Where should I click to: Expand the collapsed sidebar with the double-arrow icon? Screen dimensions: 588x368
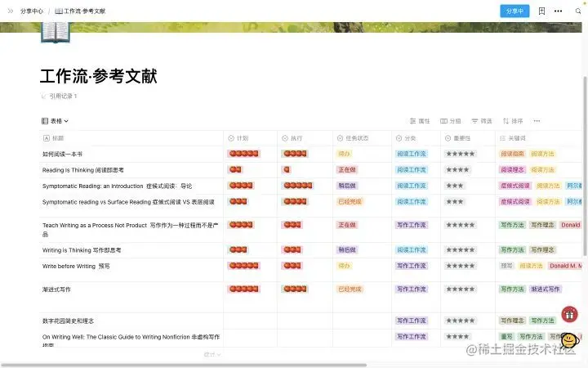click(x=11, y=11)
